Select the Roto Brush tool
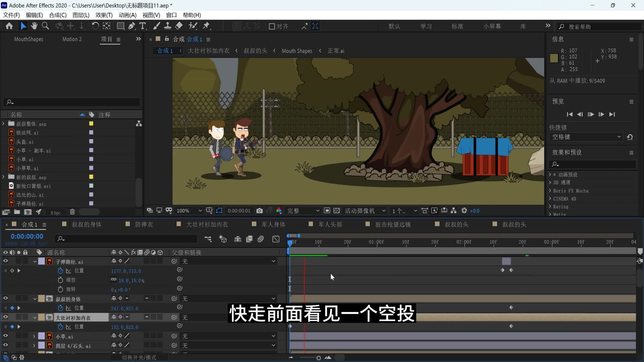Screen dimensions: 644x362 [x=193, y=26]
